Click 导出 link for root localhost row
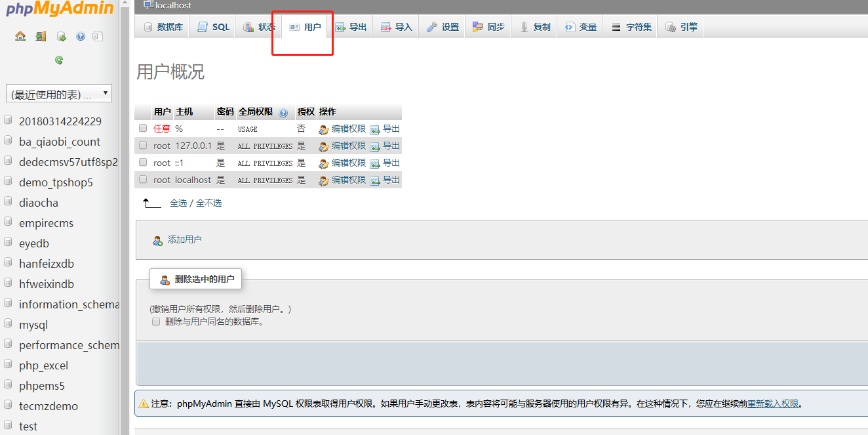The height and width of the screenshot is (435, 868). 391,180
